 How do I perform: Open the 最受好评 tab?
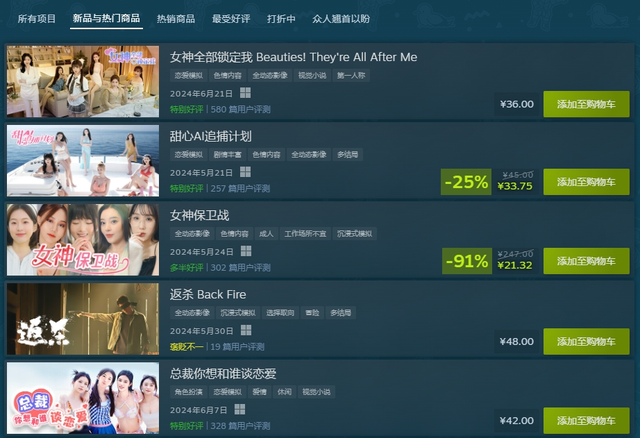(231, 19)
